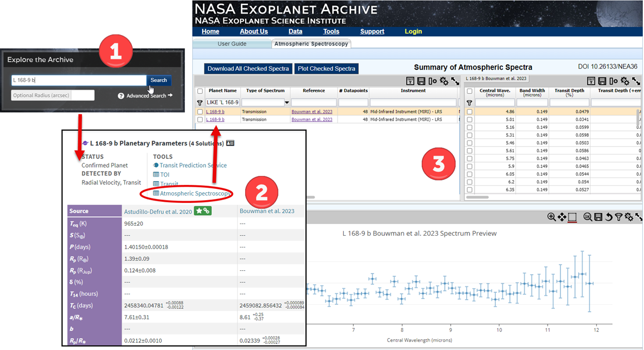This screenshot has width=644, height=350.
Task: Open settings gears in Bouwman data table toolbar
Action: pos(625,81)
